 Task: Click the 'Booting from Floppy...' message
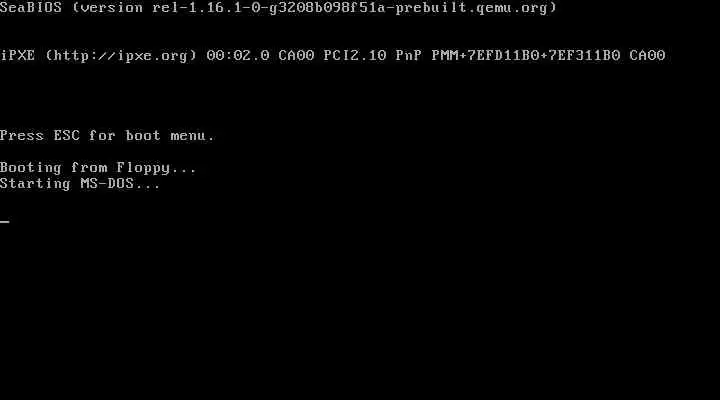[98, 168]
